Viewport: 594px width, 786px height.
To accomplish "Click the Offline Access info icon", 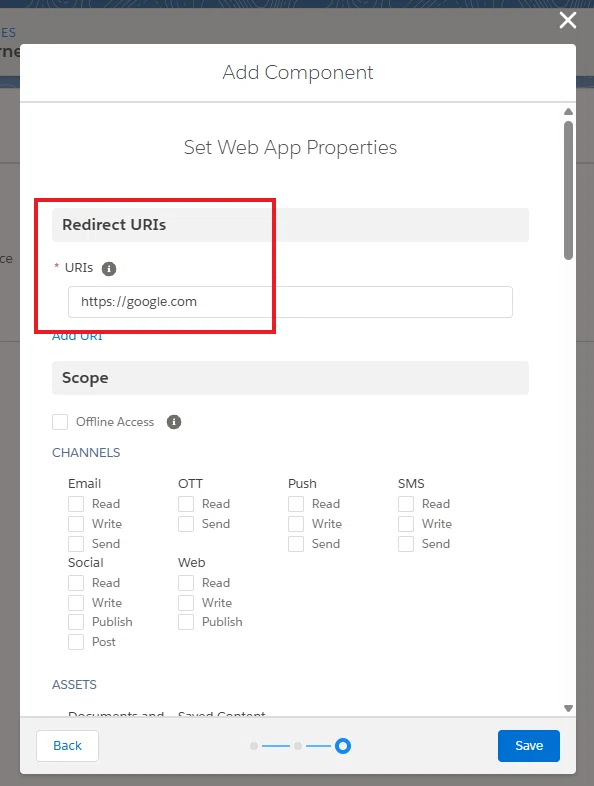I will [x=174, y=422].
